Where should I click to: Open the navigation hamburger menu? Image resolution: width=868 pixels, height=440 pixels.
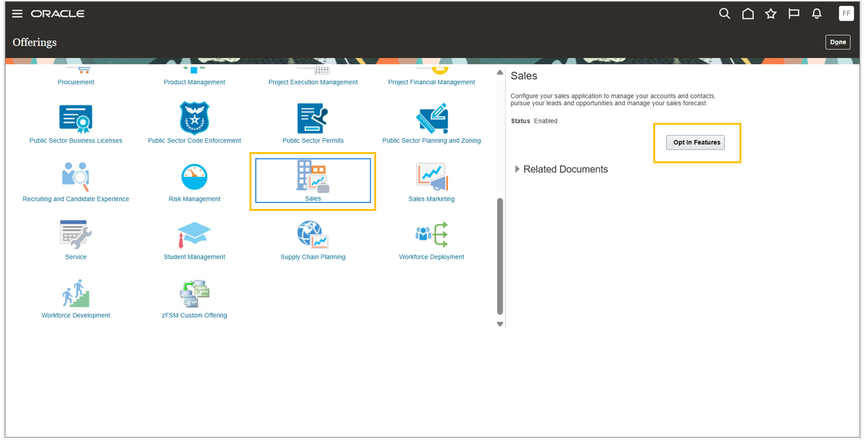coord(17,13)
